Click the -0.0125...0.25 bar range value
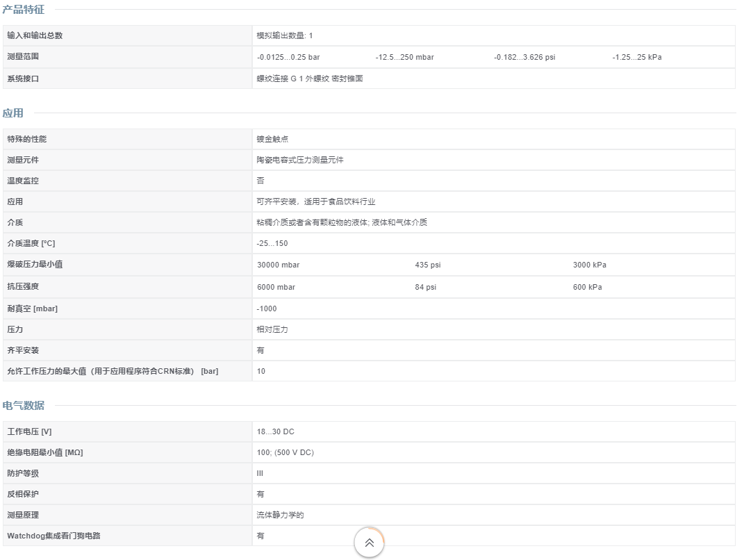744x560 pixels. point(288,57)
